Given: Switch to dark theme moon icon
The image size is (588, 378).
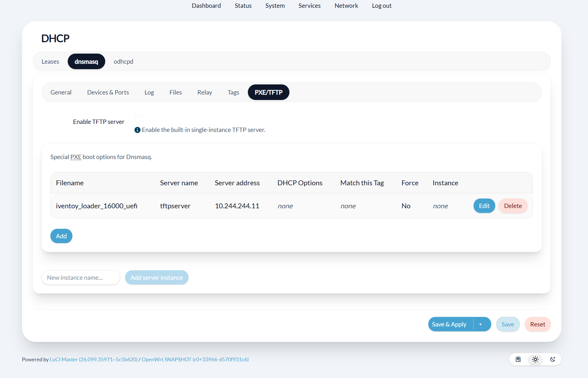Looking at the screenshot, I should pyautogui.click(x=553, y=359).
